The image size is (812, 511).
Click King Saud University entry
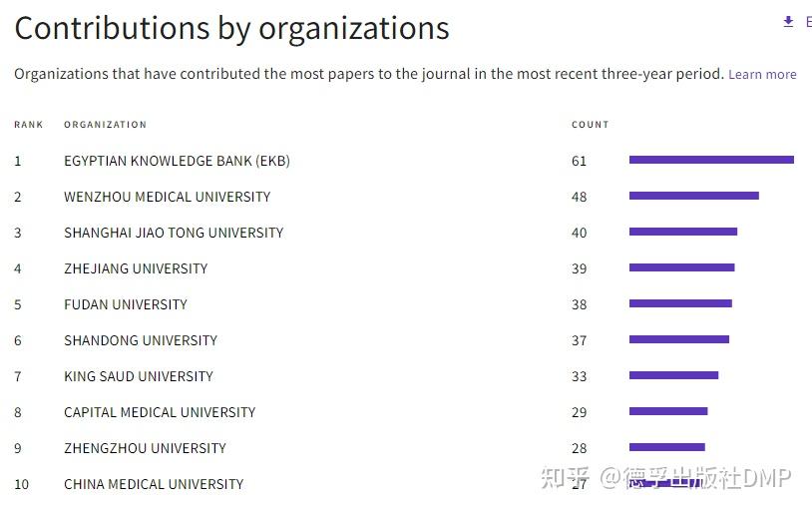pyautogui.click(x=139, y=376)
